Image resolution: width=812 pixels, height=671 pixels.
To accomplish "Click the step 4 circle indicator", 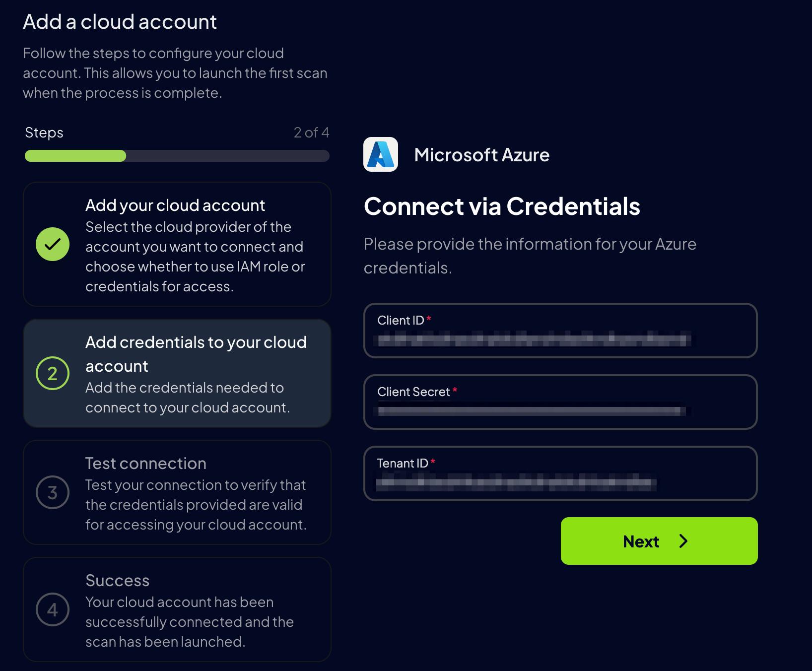I will point(52,609).
